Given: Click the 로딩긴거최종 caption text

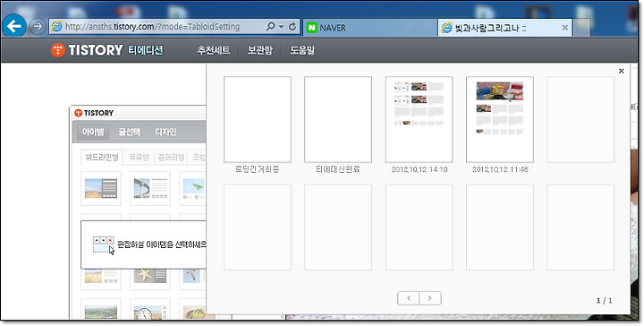Looking at the screenshot, I should click(x=258, y=169).
